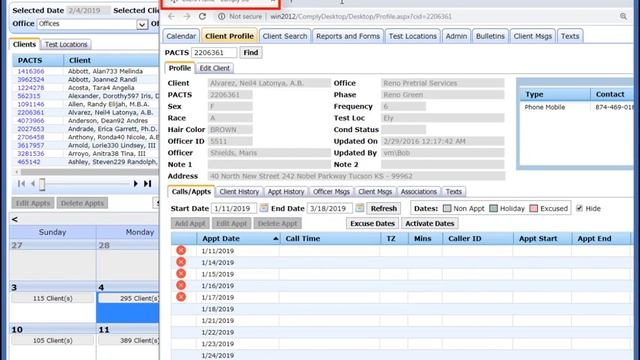
Task: Open PACTS link 2206361 in client list
Action: (x=31, y=113)
